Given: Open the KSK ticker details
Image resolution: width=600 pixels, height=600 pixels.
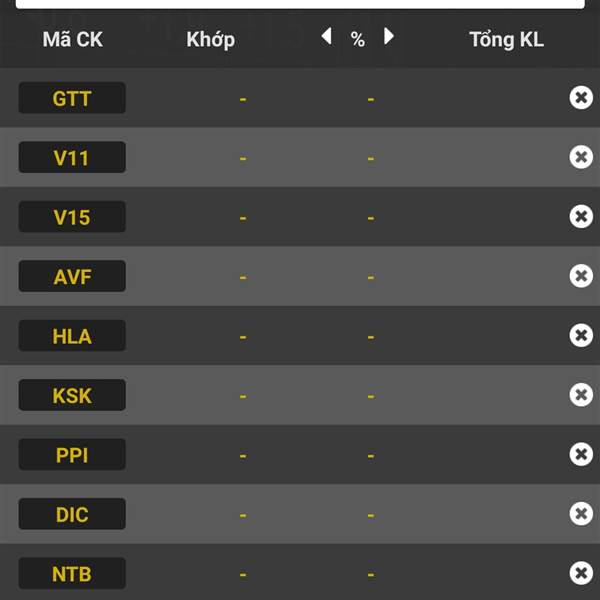Looking at the screenshot, I should pos(72,395).
